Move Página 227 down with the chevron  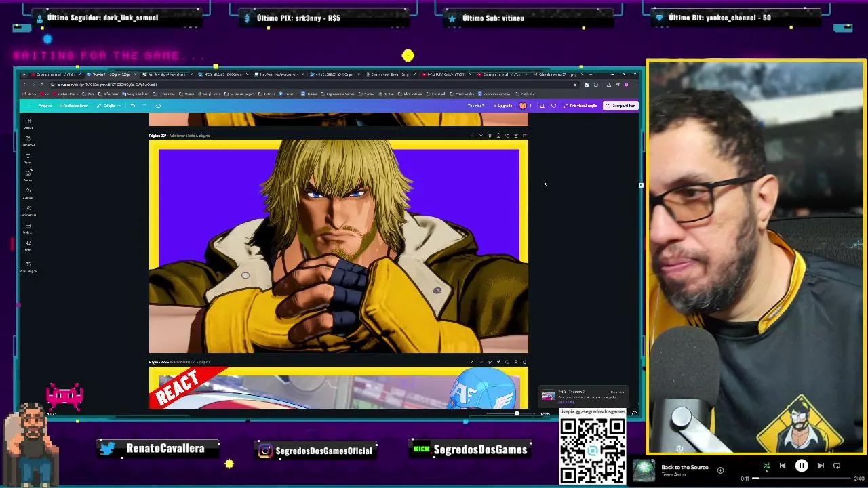pyautogui.click(x=481, y=136)
